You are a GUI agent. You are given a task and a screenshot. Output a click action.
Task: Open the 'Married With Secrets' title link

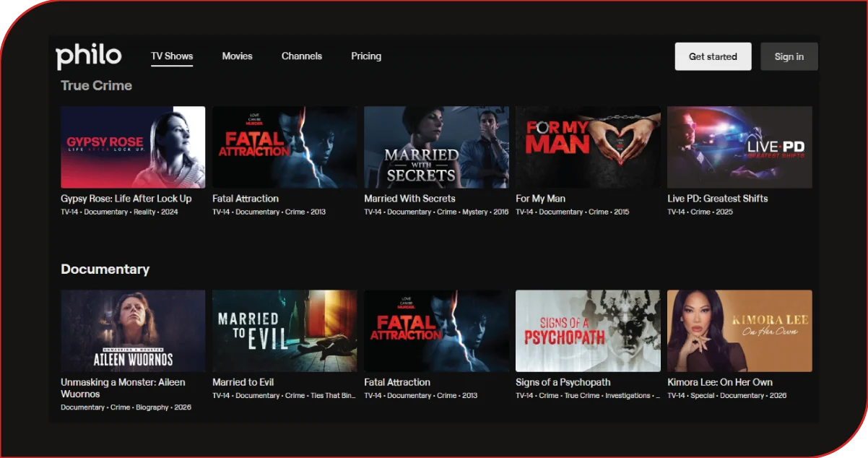(x=409, y=199)
